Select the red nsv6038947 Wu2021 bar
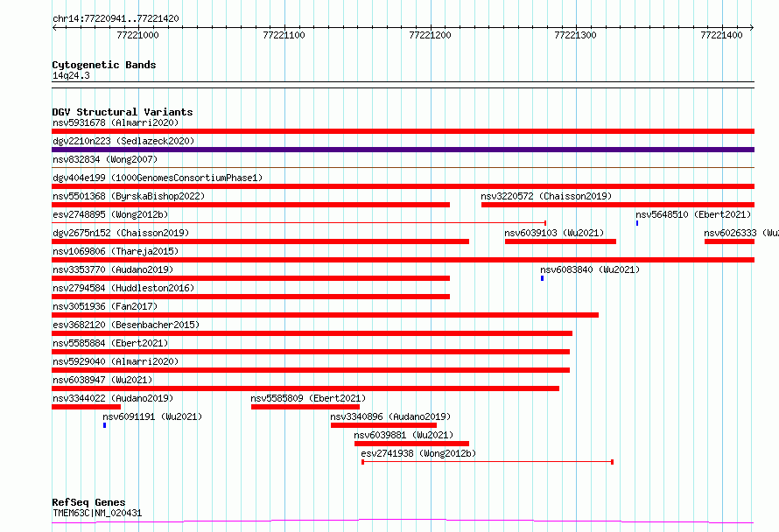This screenshot has width=779, height=532. pos(305,388)
